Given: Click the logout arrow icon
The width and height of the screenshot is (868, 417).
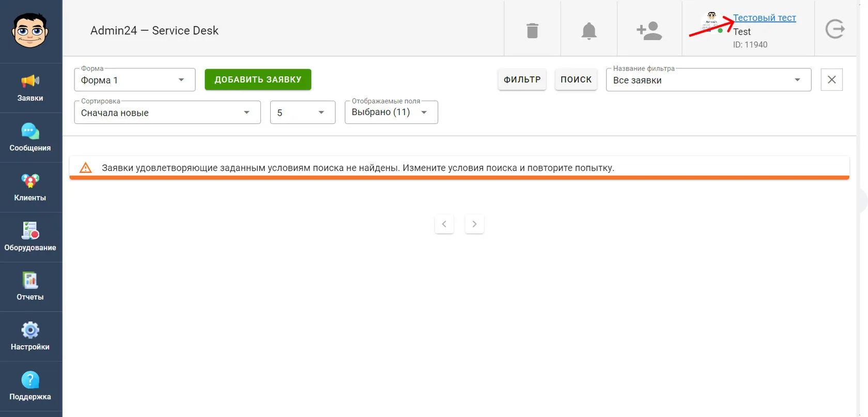Looking at the screenshot, I should tap(835, 29).
